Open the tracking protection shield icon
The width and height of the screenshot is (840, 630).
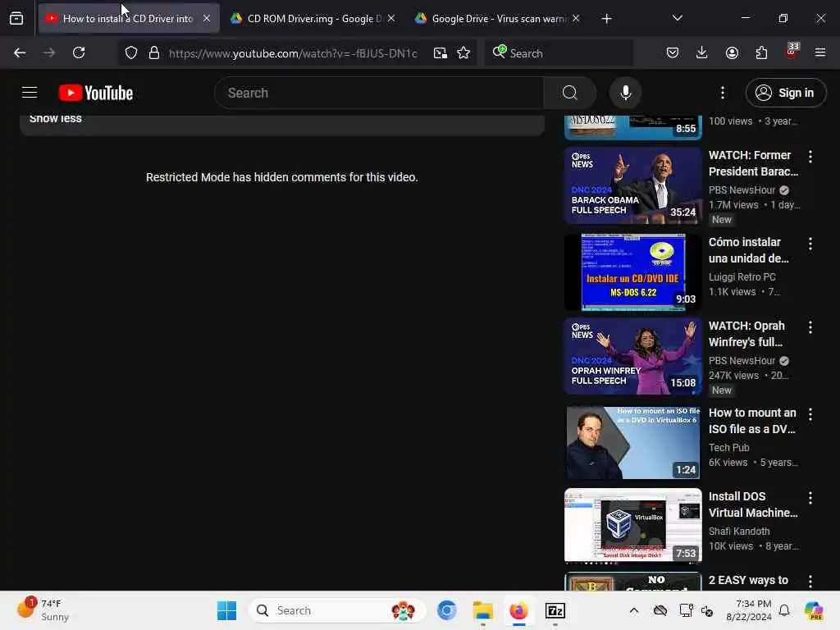131,52
